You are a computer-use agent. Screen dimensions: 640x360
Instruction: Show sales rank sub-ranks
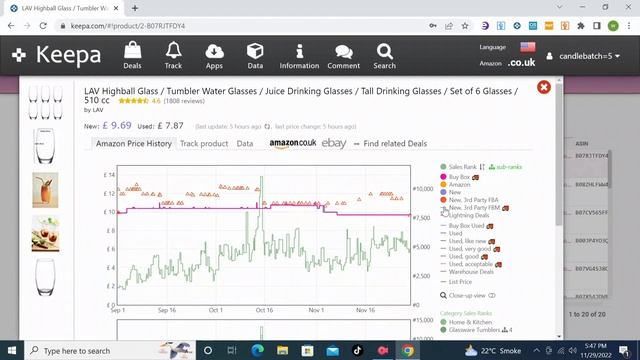click(505, 167)
